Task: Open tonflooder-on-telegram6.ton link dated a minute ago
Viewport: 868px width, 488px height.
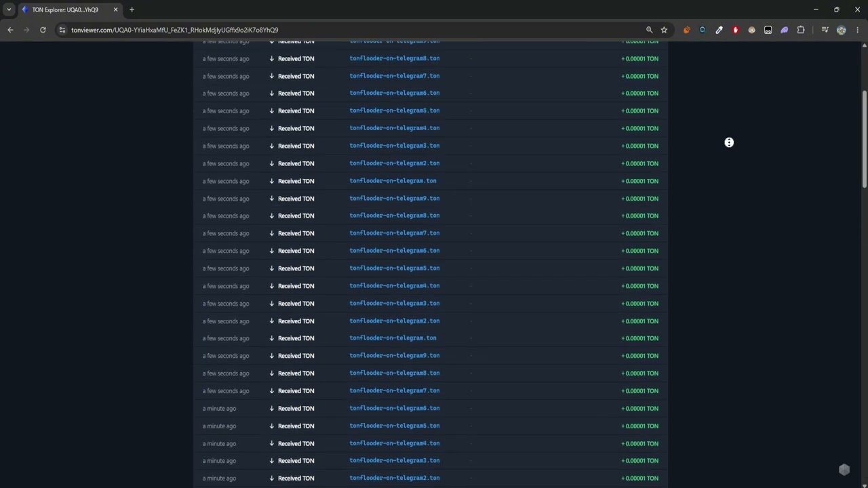Action: pyautogui.click(x=395, y=408)
